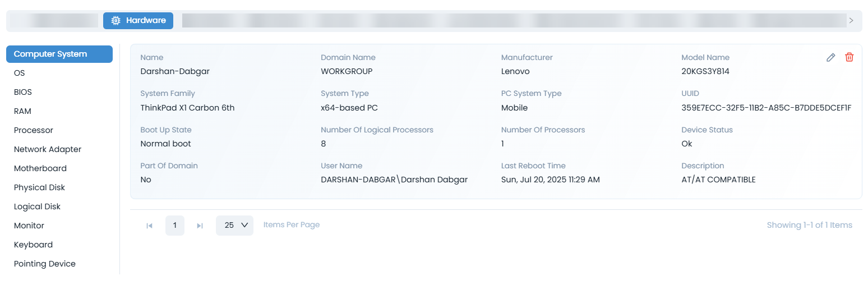The height and width of the screenshot is (294, 868).
Task: Open Network Adapter details
Action: (48, 150)
